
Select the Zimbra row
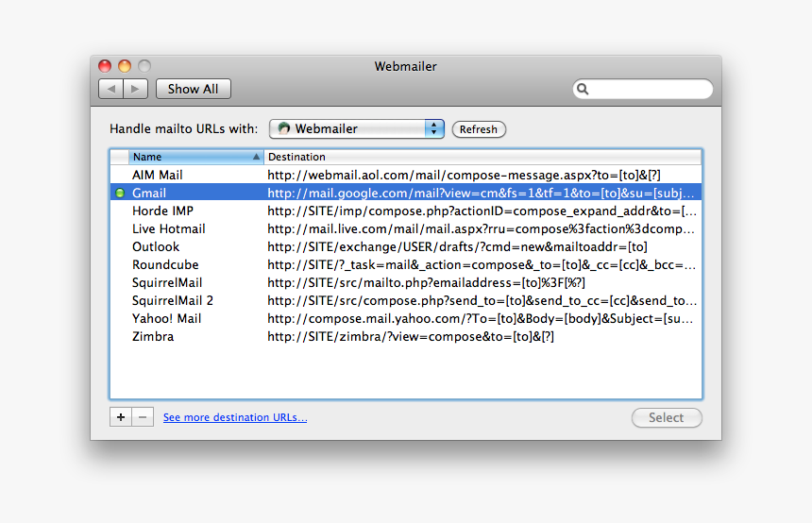[406, 337]
